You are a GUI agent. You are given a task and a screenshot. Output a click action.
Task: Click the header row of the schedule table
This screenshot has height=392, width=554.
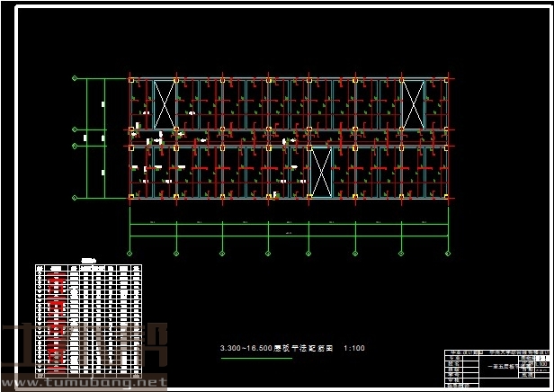[x=88, y=268]
